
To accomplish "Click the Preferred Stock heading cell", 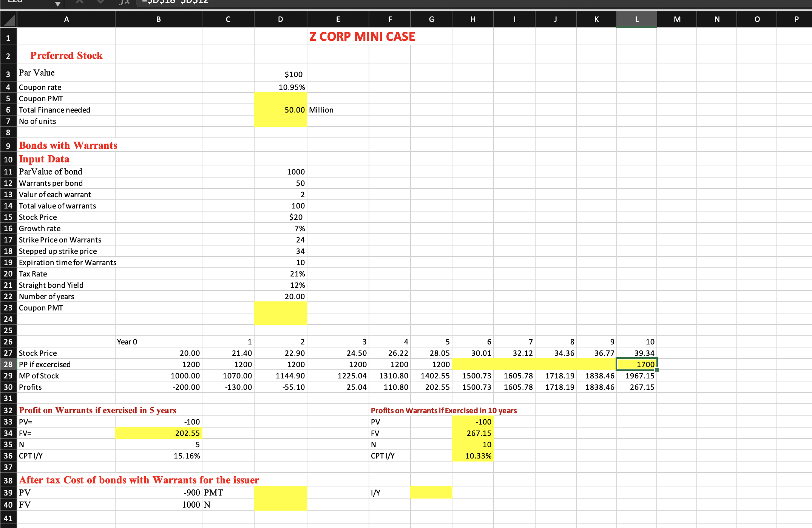I will (66, 55).
